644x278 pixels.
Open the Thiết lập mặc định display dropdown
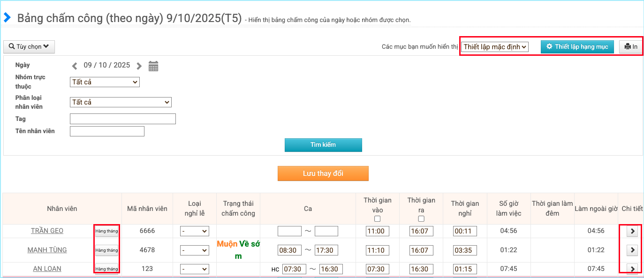click(x=495, y=47)
